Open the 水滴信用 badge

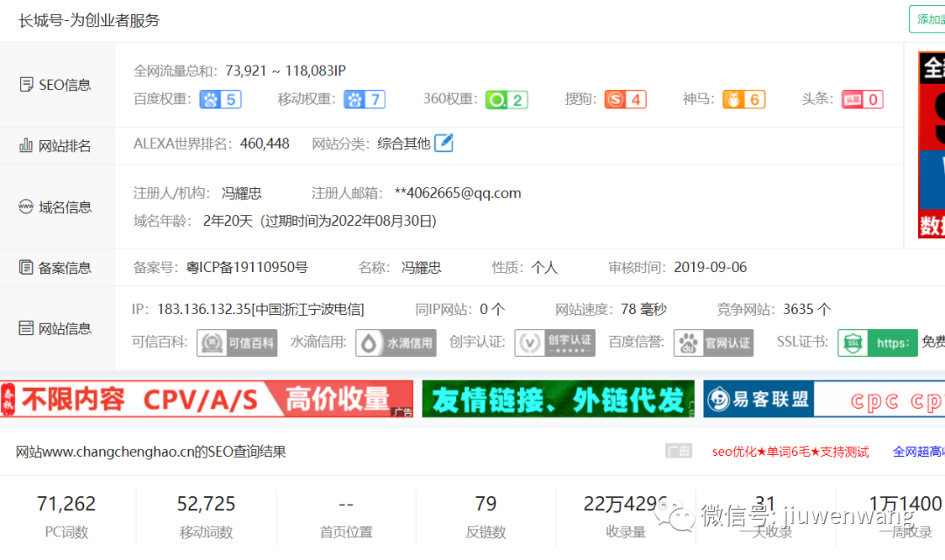tap(396, 343)
